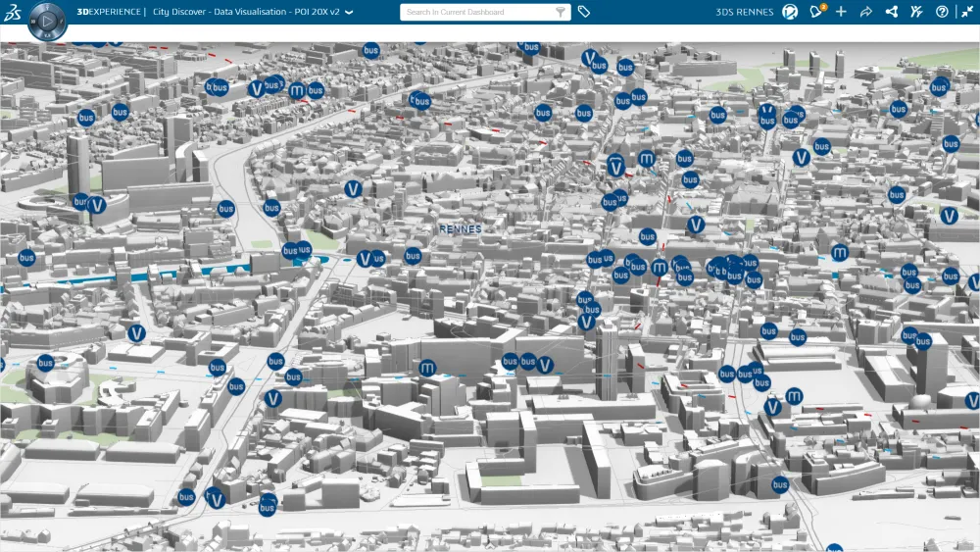This screenshot has width=980, height=552.
Task: Open the user profile avatar menu
Action: [790, 12]
